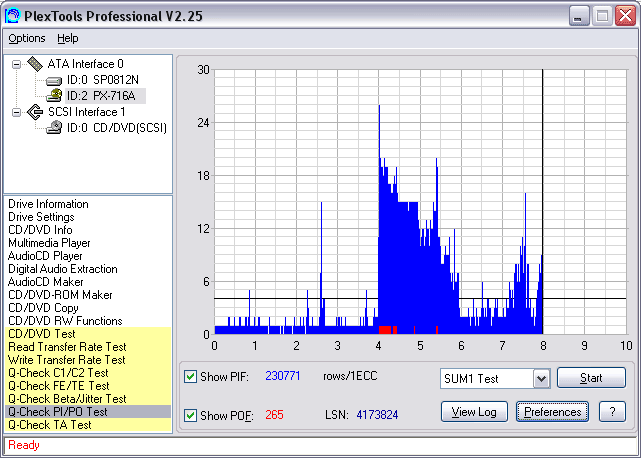Toggle the Show POF checkbox

pyautogui.click(x=190, y=415)
